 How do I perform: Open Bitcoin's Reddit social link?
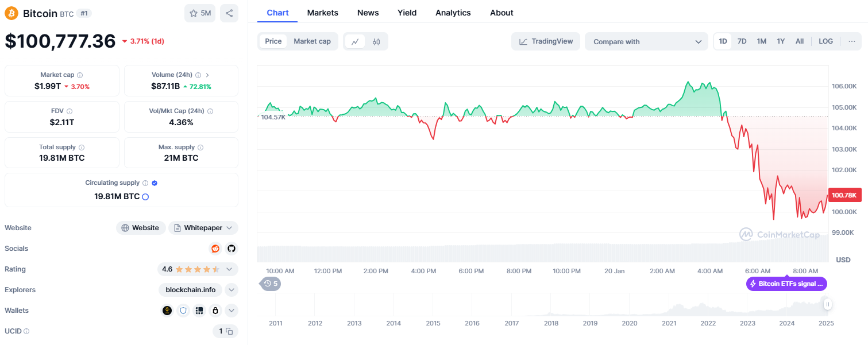tap(215, 249)
